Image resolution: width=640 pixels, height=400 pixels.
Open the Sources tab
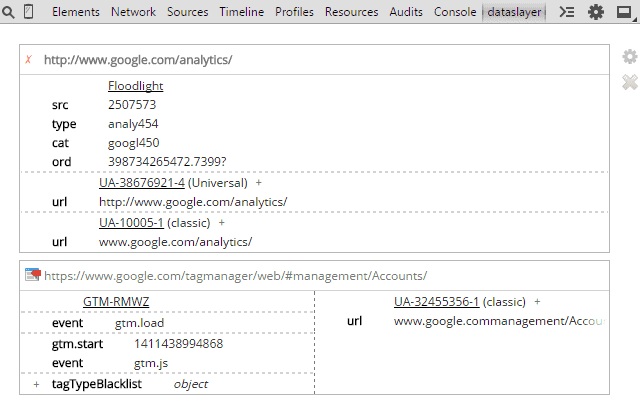point(188,12)
